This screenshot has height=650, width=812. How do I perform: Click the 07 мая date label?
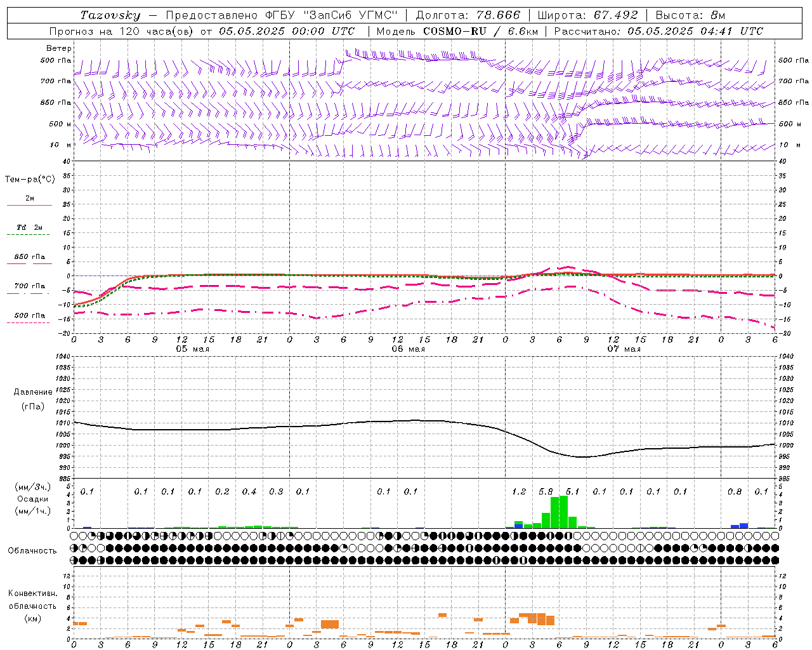pos(624,349)
